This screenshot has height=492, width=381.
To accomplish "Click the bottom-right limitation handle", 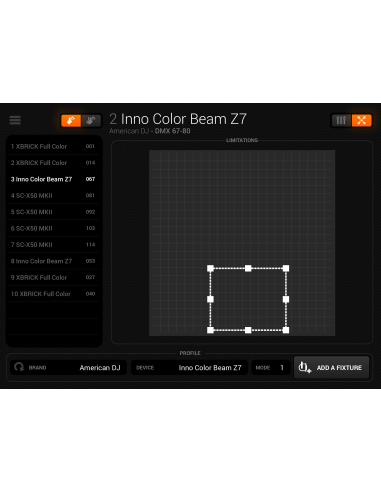I will [286, 330].
